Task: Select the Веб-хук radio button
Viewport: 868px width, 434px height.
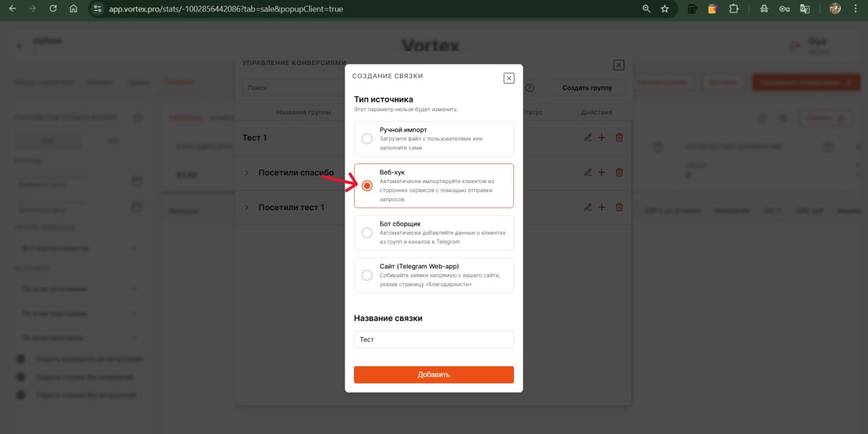Action: click(367, 186)
